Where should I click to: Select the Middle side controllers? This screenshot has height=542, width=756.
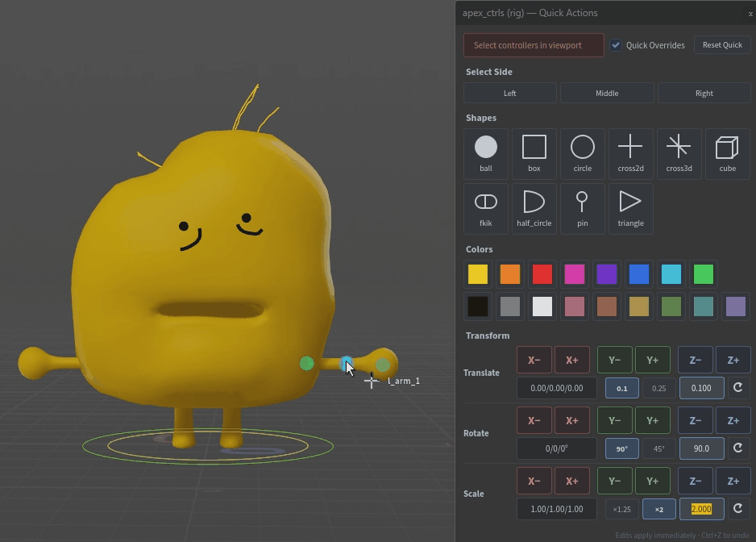(x=607, y=93)
